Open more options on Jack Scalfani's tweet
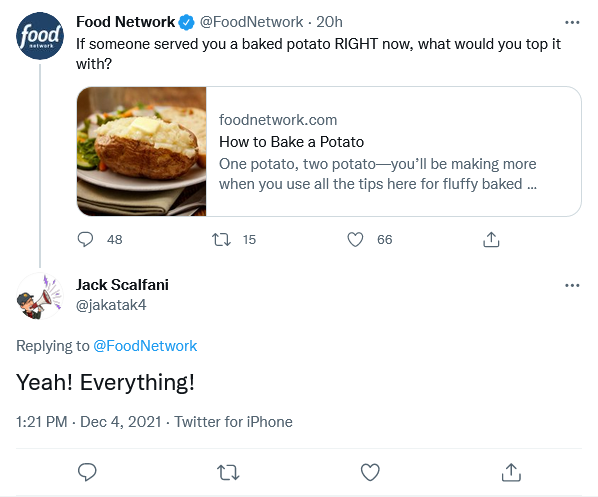The height and width of the screenshot is (497, 598). point(572,285)
